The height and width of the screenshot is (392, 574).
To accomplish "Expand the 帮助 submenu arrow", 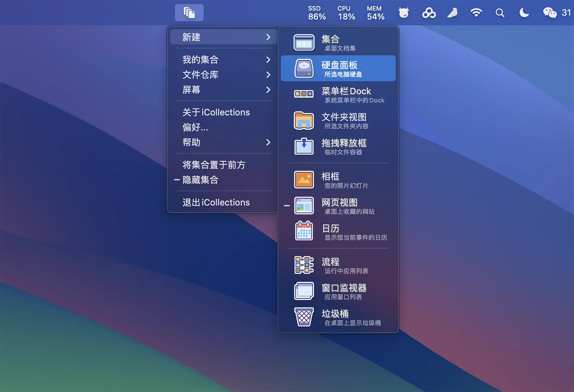I will point(268,142).
